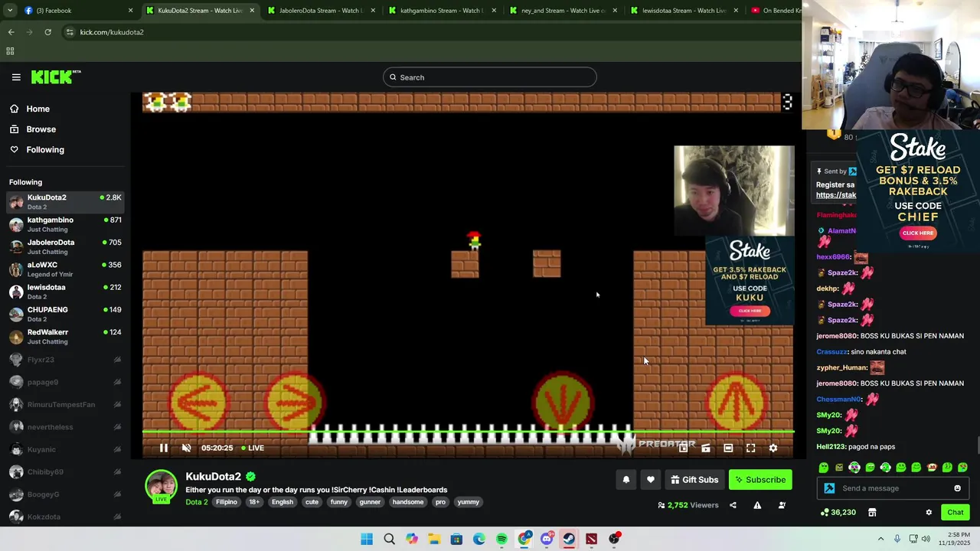
Task: Open the Kick hamburger sidebar menu
Action: point(16,77)
